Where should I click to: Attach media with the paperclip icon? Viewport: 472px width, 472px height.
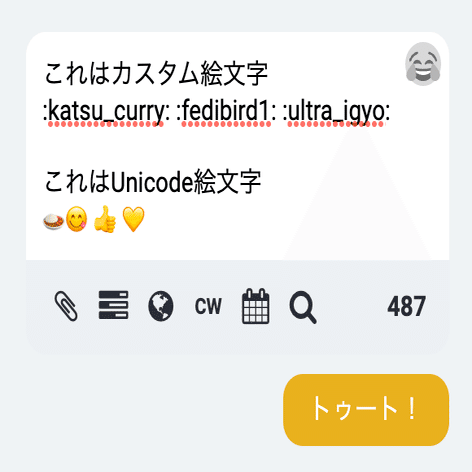[x=66, y=306]
